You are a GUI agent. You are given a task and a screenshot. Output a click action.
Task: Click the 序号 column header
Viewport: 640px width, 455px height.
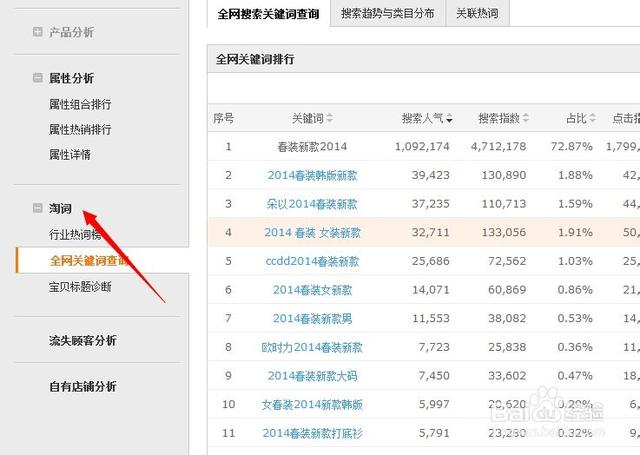[x=223, y=118]
